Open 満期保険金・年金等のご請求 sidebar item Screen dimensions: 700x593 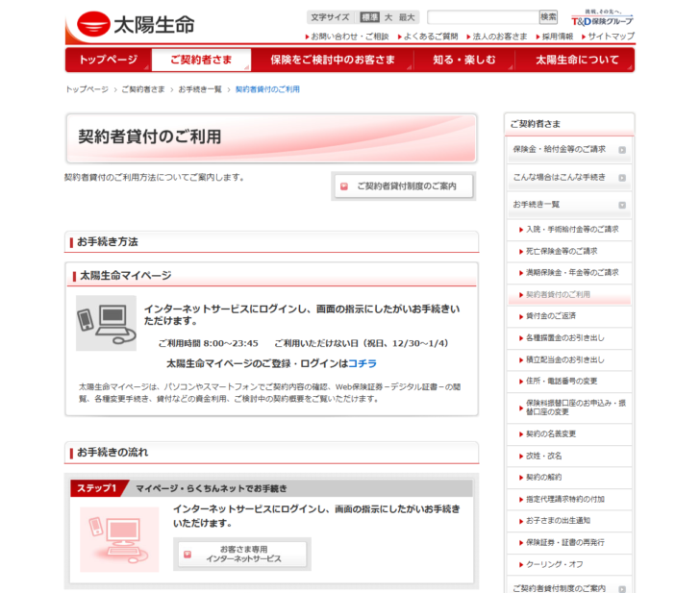tap(569, 273)
